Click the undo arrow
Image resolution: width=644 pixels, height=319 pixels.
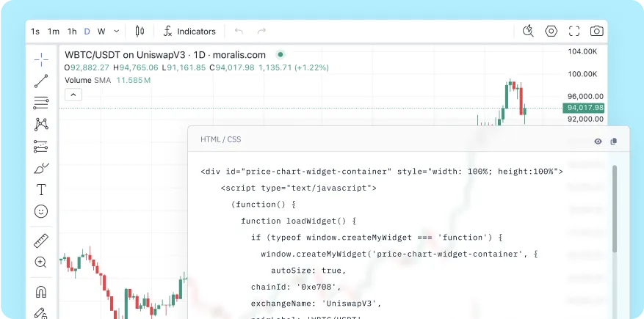pos(239,31)
